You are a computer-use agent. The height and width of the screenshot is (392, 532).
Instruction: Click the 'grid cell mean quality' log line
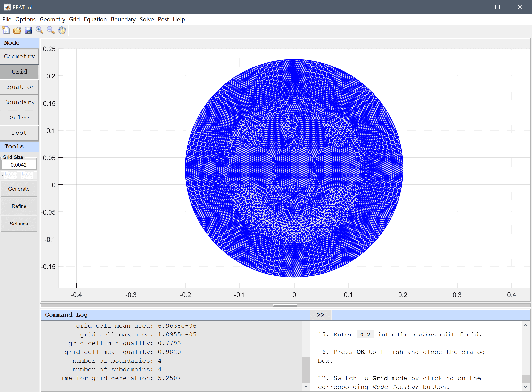(123, 352)
